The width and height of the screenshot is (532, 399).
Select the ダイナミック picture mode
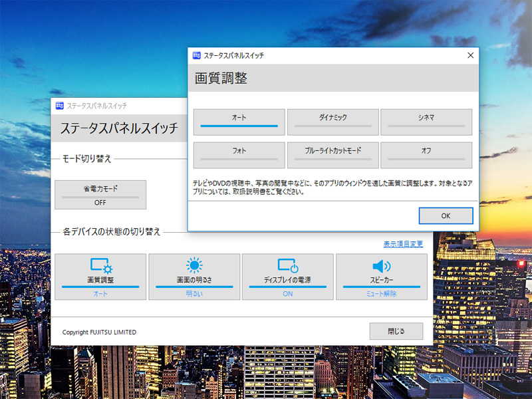(332, 122)
